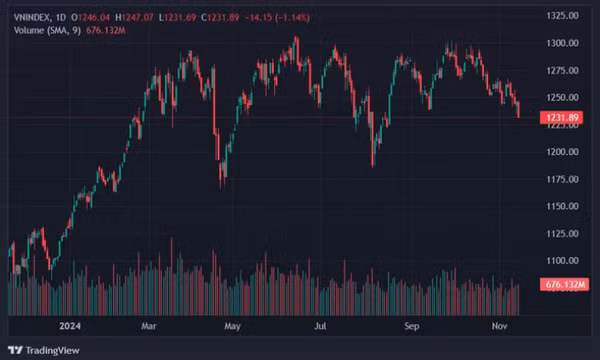The image size is (600, 360).
Task: Select the 1300.00 price axis level
Action: [562, 43]
